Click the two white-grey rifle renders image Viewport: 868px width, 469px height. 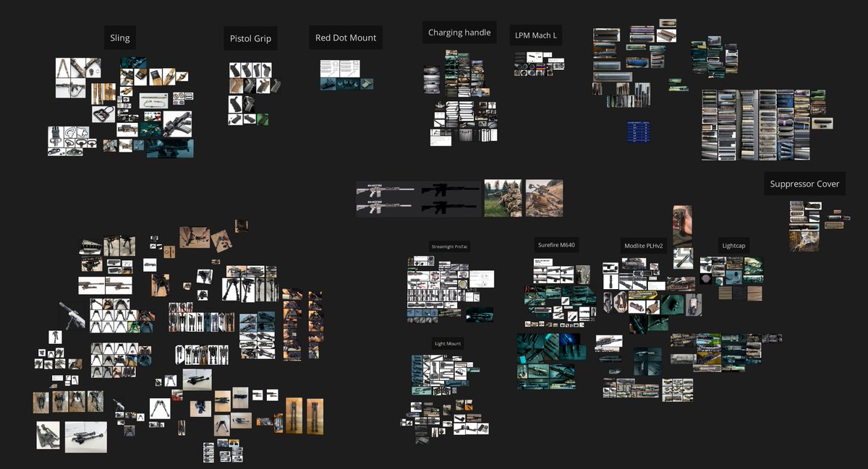pyautogui.click(x=387, y=199)
